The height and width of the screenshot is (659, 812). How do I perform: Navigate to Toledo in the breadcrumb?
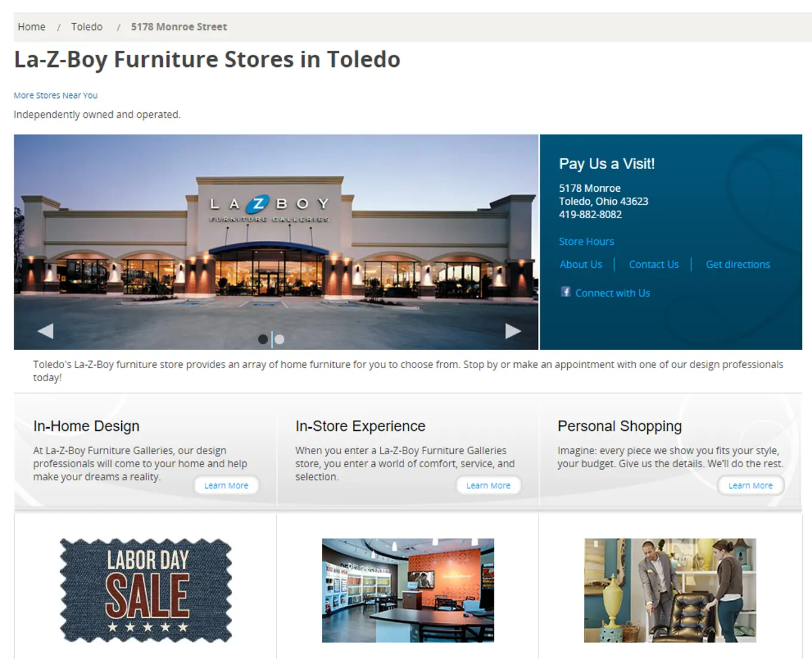[x=87, y=27]
